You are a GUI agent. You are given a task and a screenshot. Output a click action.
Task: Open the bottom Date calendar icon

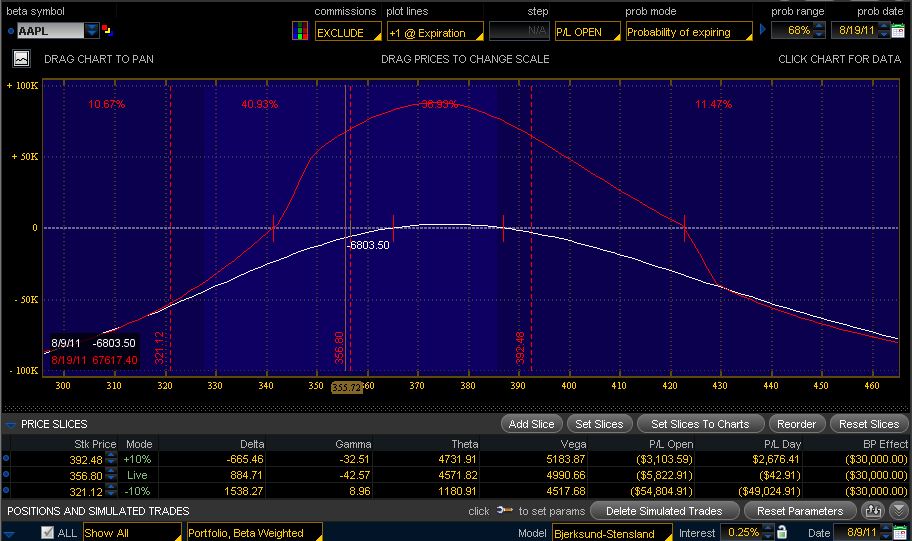coord(898,532)
